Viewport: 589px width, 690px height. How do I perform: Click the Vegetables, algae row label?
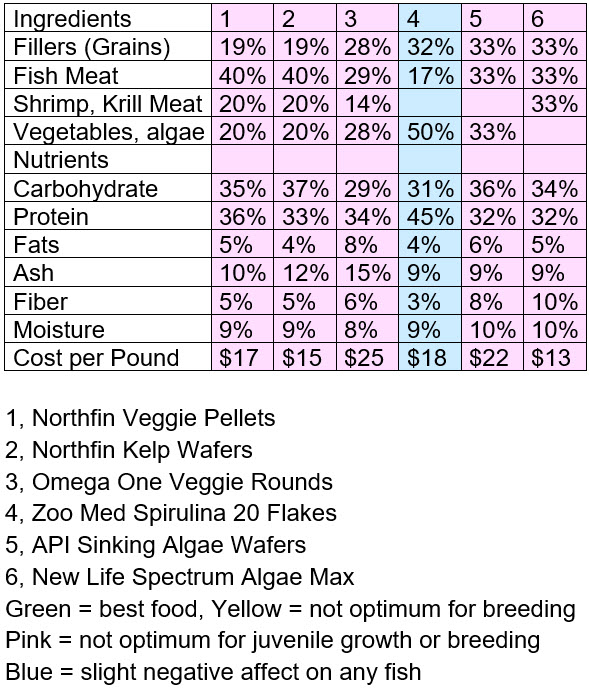pyautogui.click(x=108, y=132)
